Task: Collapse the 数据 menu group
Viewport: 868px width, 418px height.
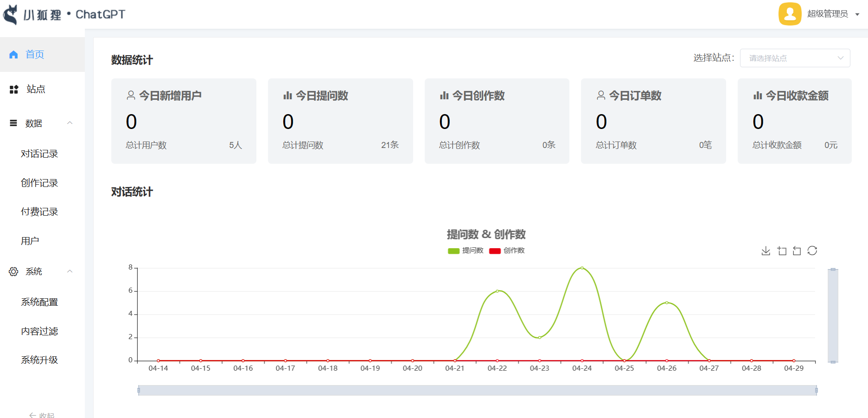Action: tap(70, 123)
